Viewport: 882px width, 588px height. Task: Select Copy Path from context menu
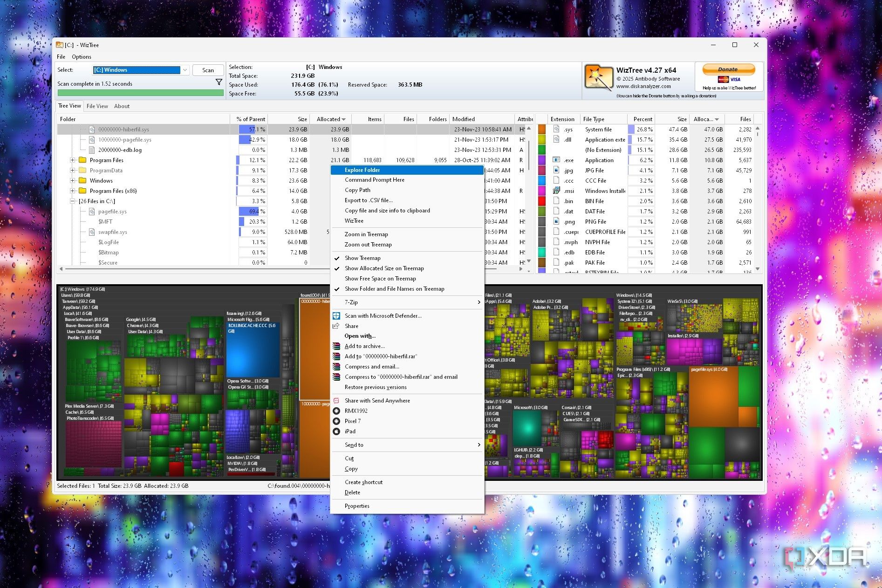click(357, 190)
